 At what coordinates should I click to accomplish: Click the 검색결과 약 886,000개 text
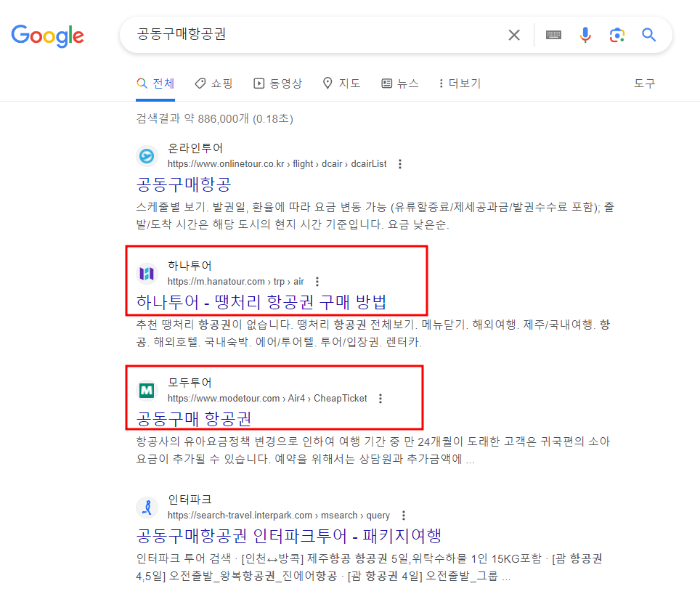[x=215, y=119]
